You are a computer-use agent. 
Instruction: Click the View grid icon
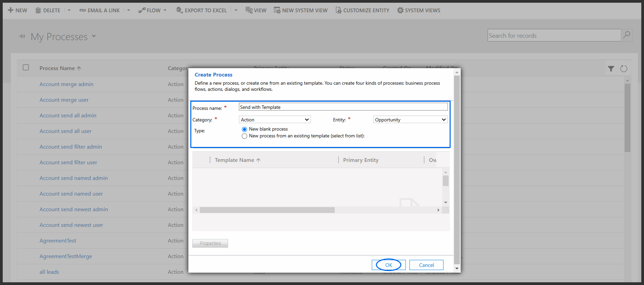pyautogui.click(x=249, y=10)
